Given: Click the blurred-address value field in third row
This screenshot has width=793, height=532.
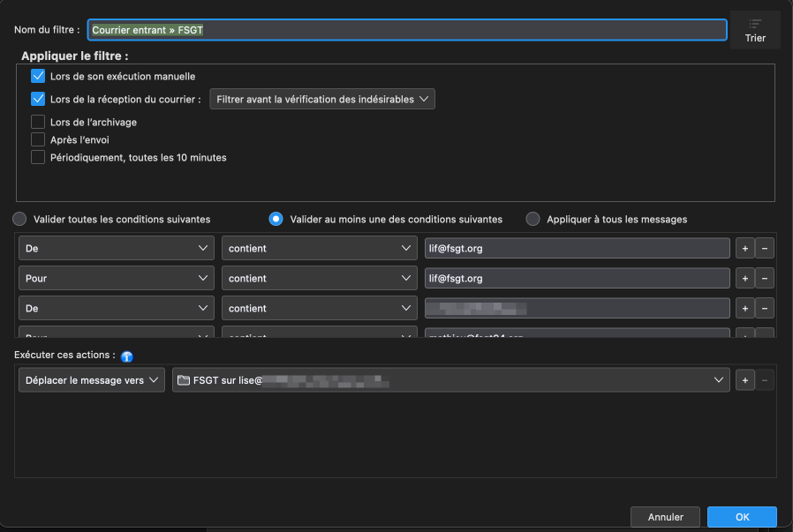Looking at the screenshot, I should (x=577, y=308).
